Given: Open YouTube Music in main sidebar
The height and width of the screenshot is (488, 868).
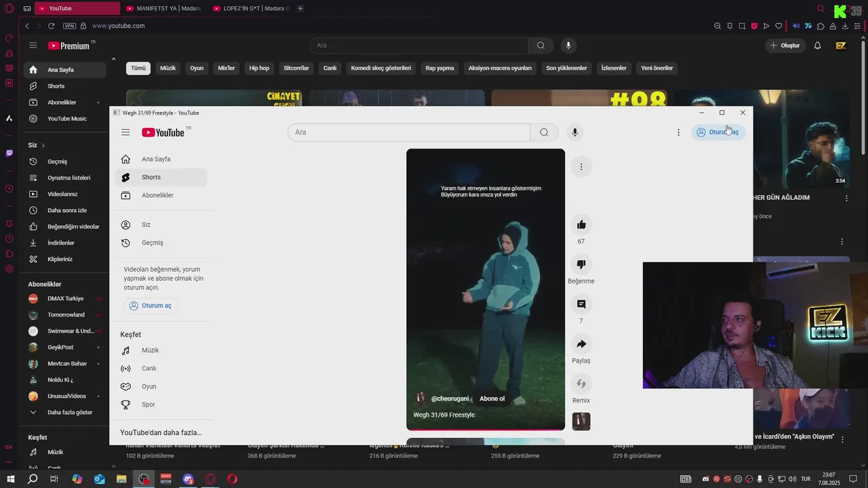Looking at the screenshot, I should (x=64, y=119).
